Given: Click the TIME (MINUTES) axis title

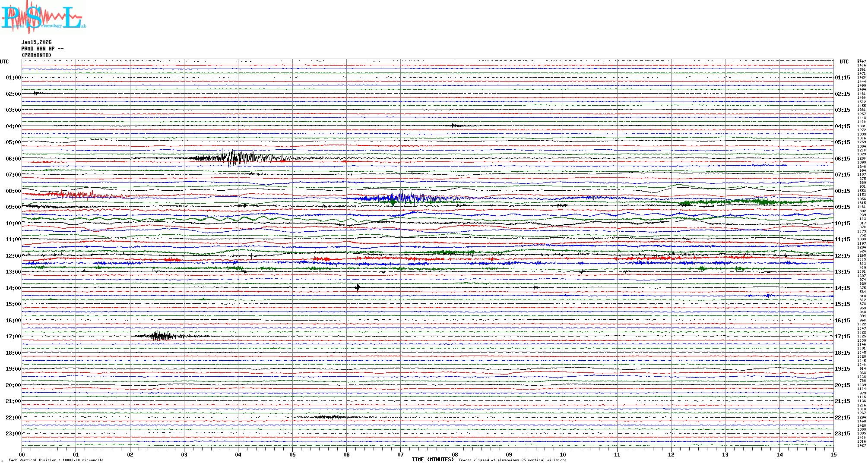Looking at the screenshot, I should [x=433, y=460].
